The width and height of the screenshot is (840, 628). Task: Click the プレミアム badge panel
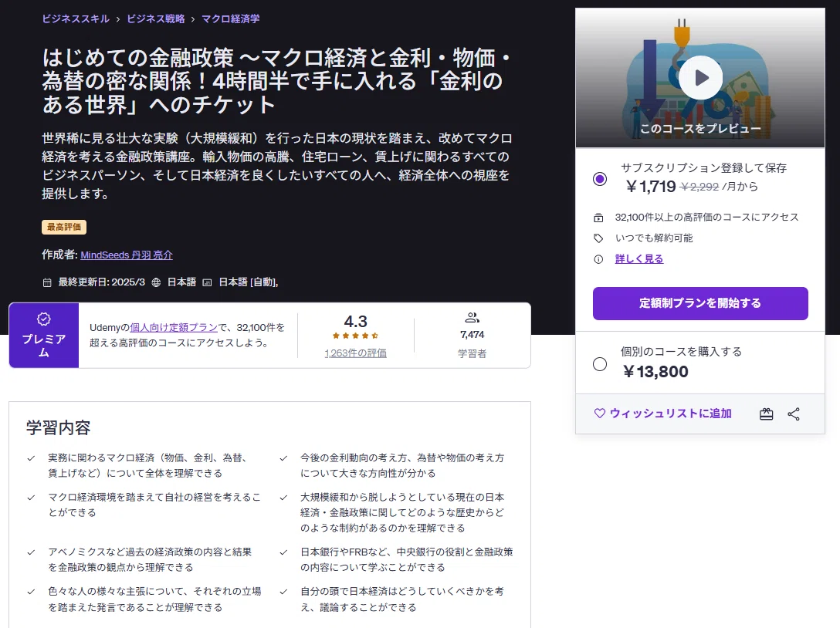[44, 335]
